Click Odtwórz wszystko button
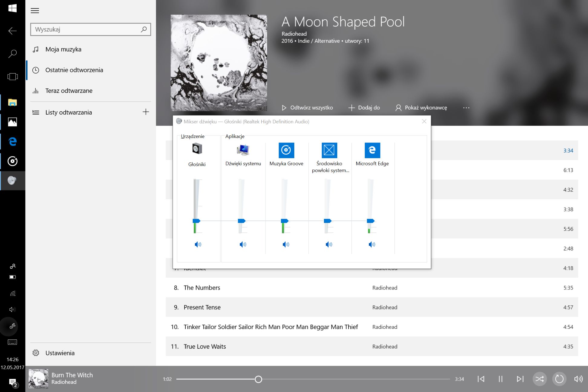The height and width of the screenshot is (392, 588). [307, 108]
